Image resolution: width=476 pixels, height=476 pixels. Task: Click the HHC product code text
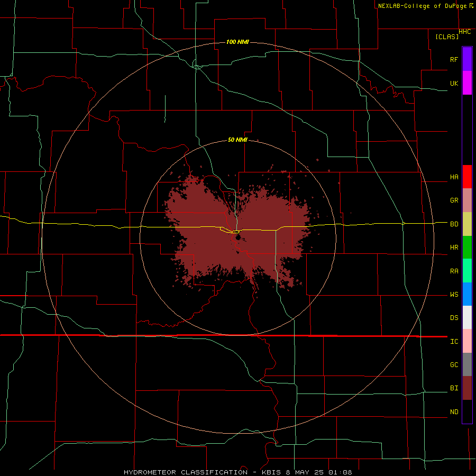465,32
